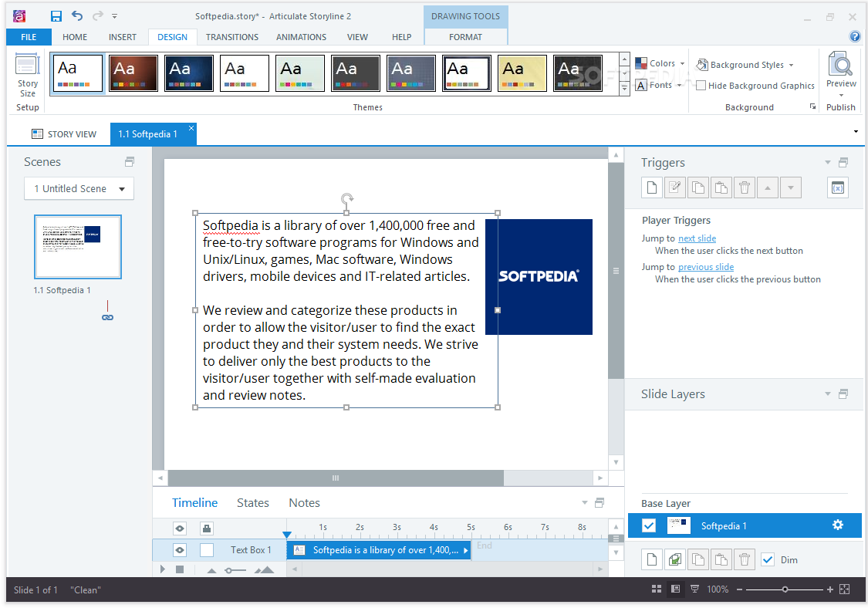Play the timeline
This screenshot has height=608, width=868.
[x=162, y=569]
